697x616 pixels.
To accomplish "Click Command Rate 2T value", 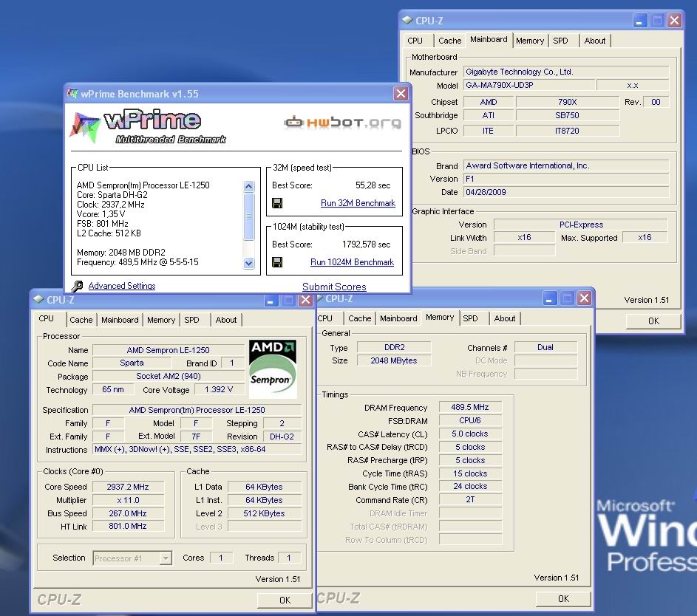I will coord(470,499).
